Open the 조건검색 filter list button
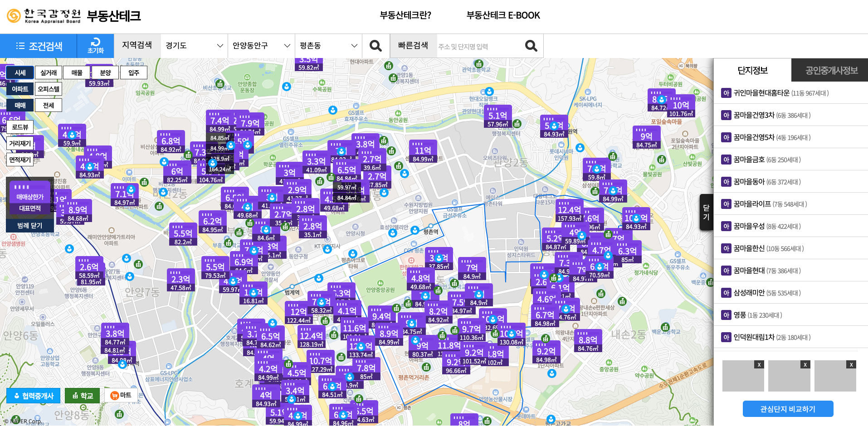The height and width of the screenshot is (426, 868). pos(39,46)
